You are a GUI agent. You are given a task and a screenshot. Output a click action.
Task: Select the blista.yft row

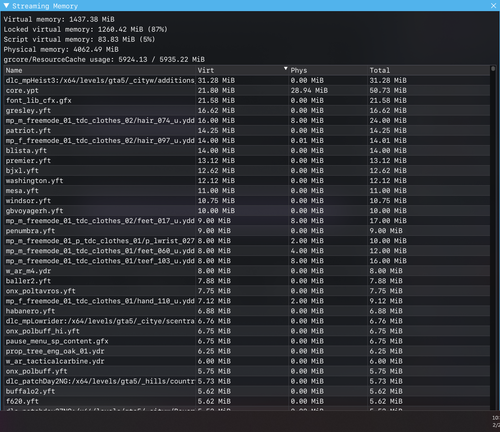tap(247, 150)
